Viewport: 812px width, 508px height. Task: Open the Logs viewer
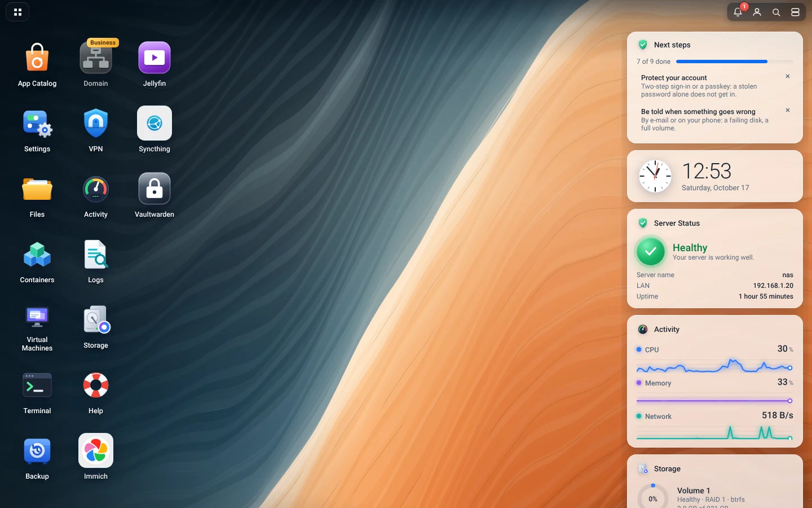point(96,254)
